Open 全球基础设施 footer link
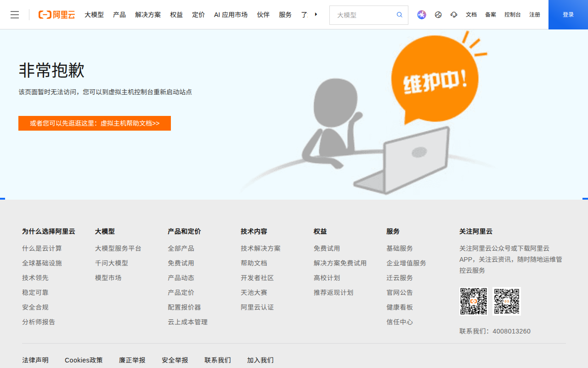Image resolution: width=588 pixels, height=368 pixels. (x=42, y=263)
